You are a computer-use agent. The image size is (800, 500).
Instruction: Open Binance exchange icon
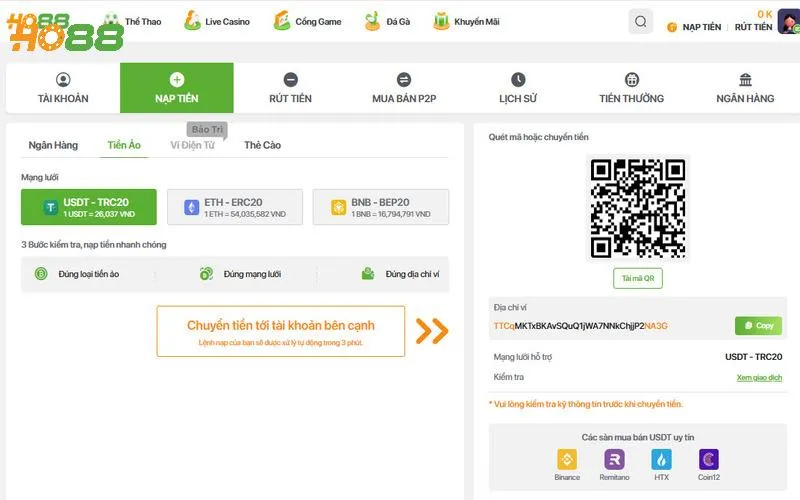(567, 459)
